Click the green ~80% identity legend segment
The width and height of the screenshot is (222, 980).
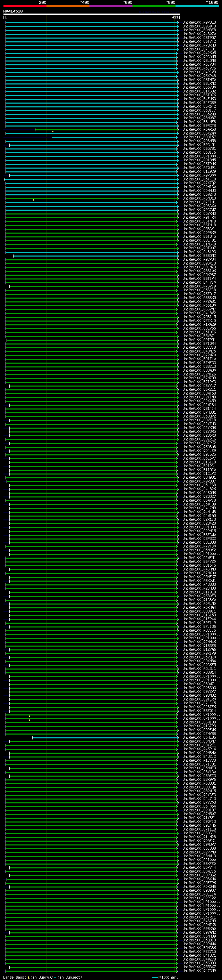point(154,6)
